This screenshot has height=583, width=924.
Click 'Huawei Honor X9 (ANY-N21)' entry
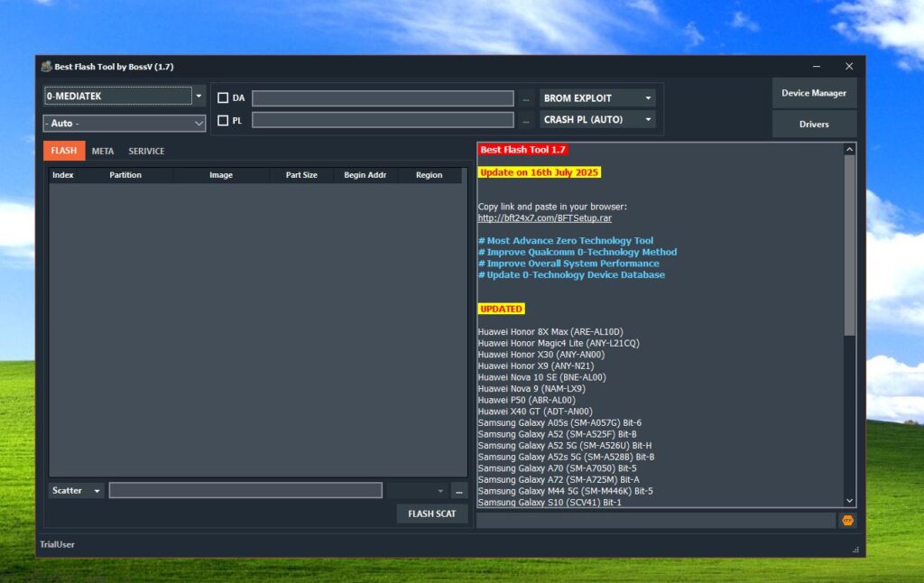[x=536, y=366]
